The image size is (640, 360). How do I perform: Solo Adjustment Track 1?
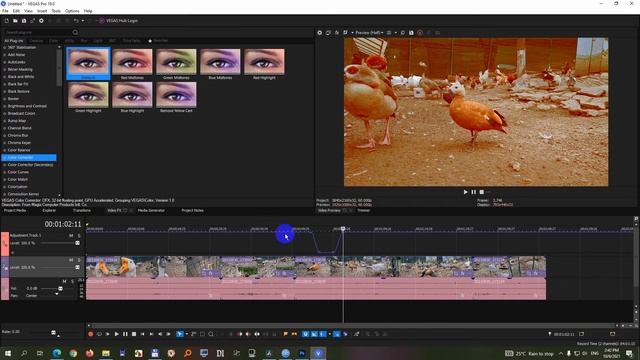[x=79, y=236]
